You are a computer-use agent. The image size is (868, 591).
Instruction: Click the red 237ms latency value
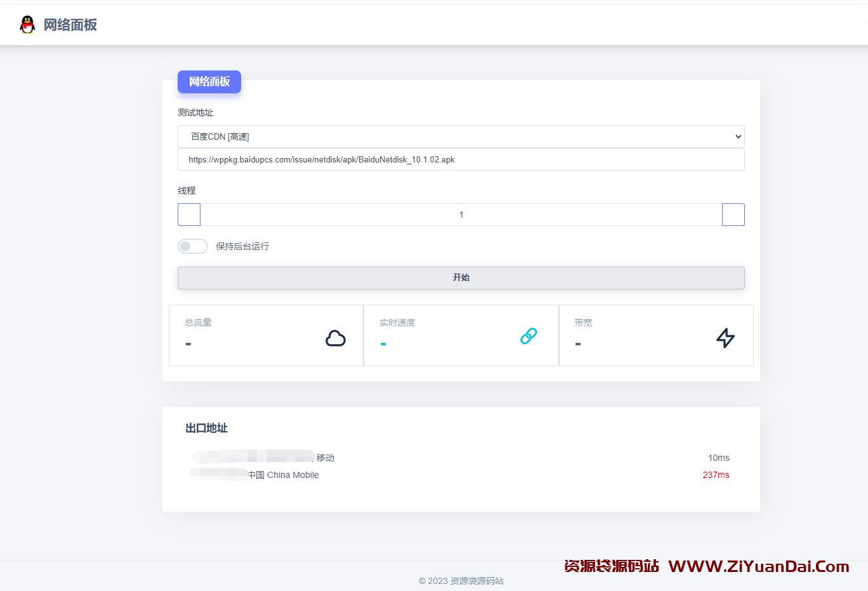tap(716, 475)
